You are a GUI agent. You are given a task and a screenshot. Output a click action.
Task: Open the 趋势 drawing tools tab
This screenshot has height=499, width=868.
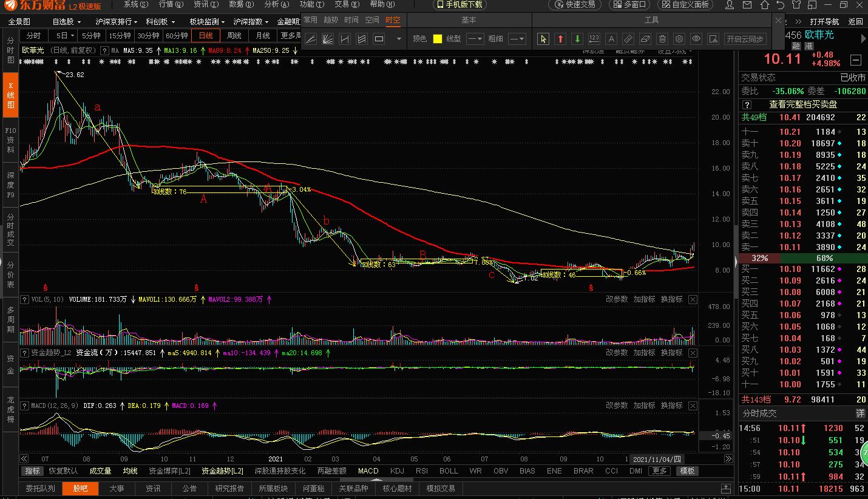pyautogui.click(x=331, y=20)
